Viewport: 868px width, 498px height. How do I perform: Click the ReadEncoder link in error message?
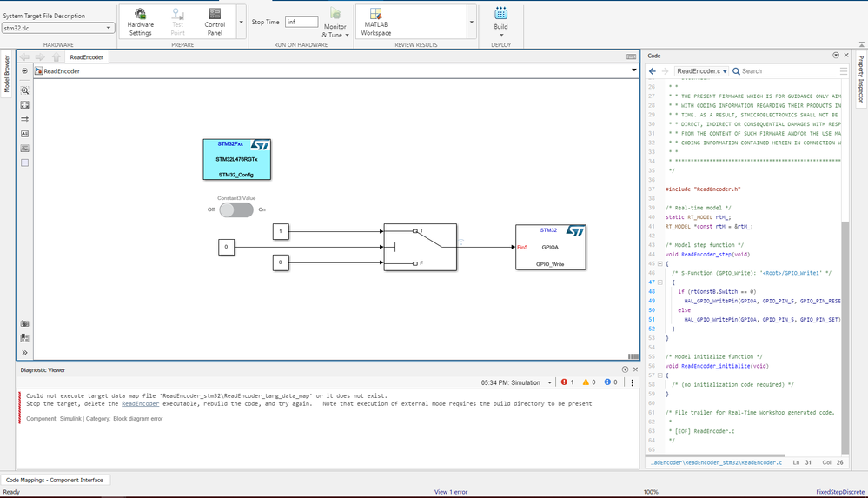140,404
